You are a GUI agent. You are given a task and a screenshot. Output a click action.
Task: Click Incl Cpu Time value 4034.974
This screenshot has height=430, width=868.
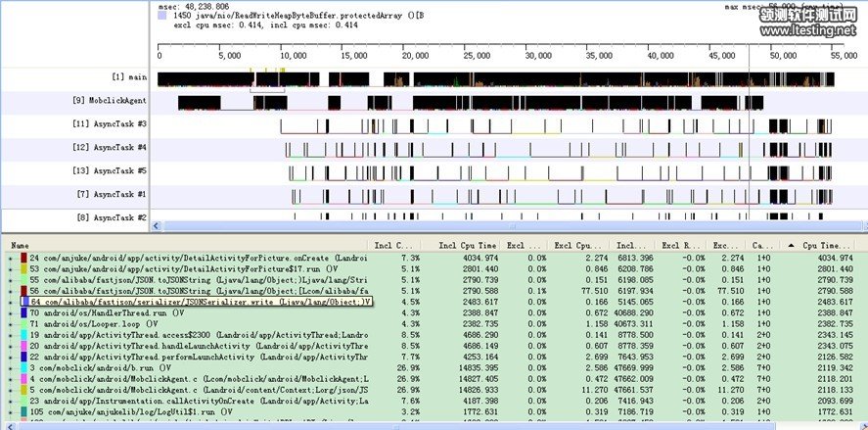pyautogui.click(x=480, y=258)
